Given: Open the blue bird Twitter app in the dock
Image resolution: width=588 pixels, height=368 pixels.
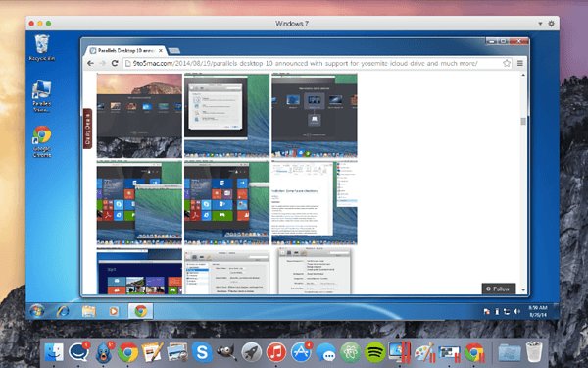Looking at the screenshot, I should click(104, 352).
